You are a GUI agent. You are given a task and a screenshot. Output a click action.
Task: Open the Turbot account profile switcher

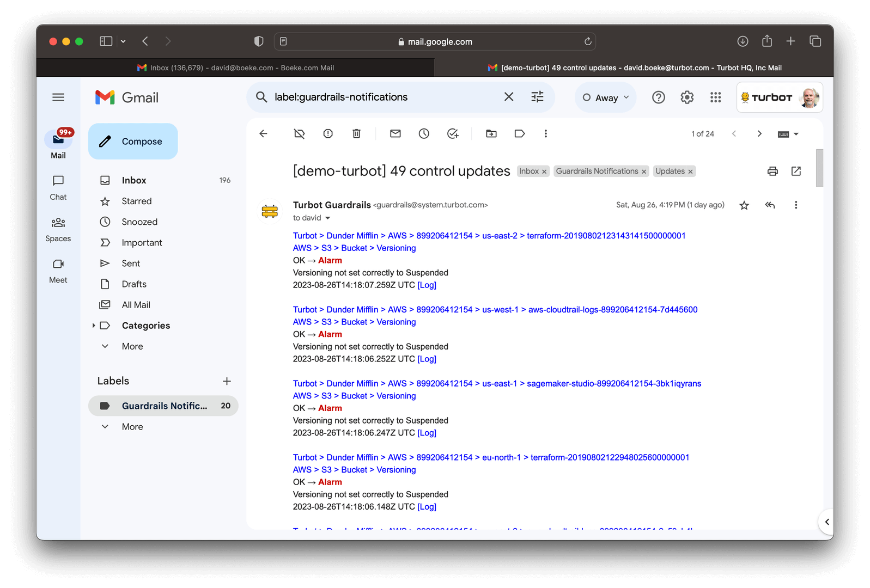coord(780,97)
